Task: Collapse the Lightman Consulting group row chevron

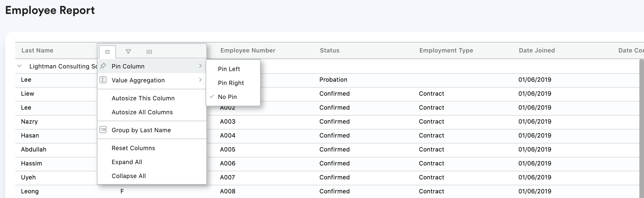Action: [20, 66]
